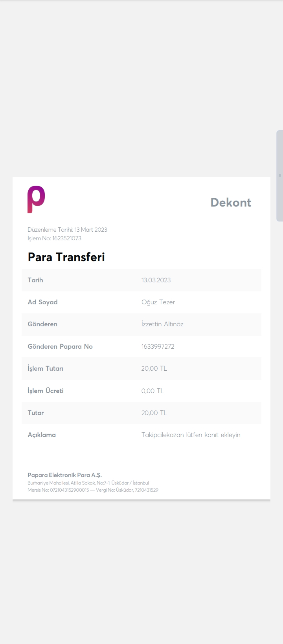The image size is (283, 644).
Task: Click the Dekont heading
Action: [231, 202]
